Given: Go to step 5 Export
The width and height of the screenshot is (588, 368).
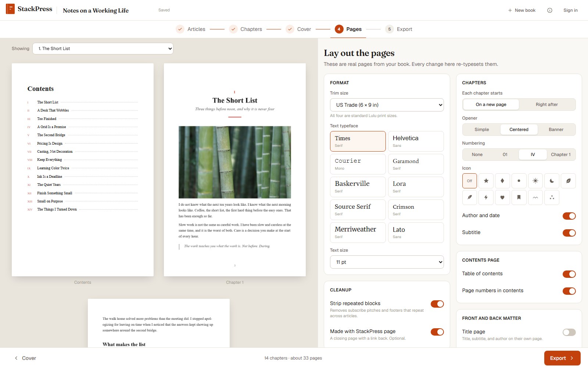Looking at the screenshot, I should point(399,29).
